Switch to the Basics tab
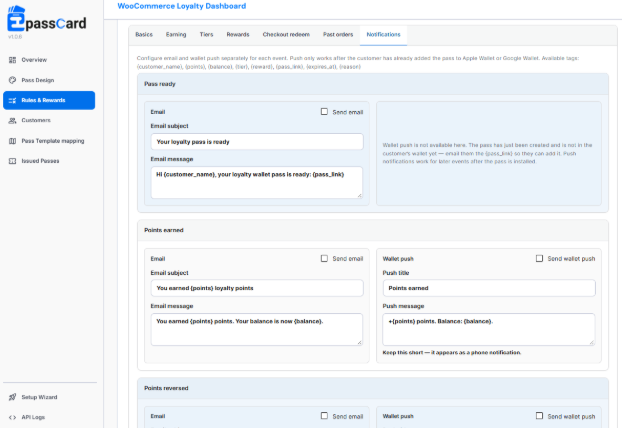This screenshot has width=622, height=435. coord(144,35)
